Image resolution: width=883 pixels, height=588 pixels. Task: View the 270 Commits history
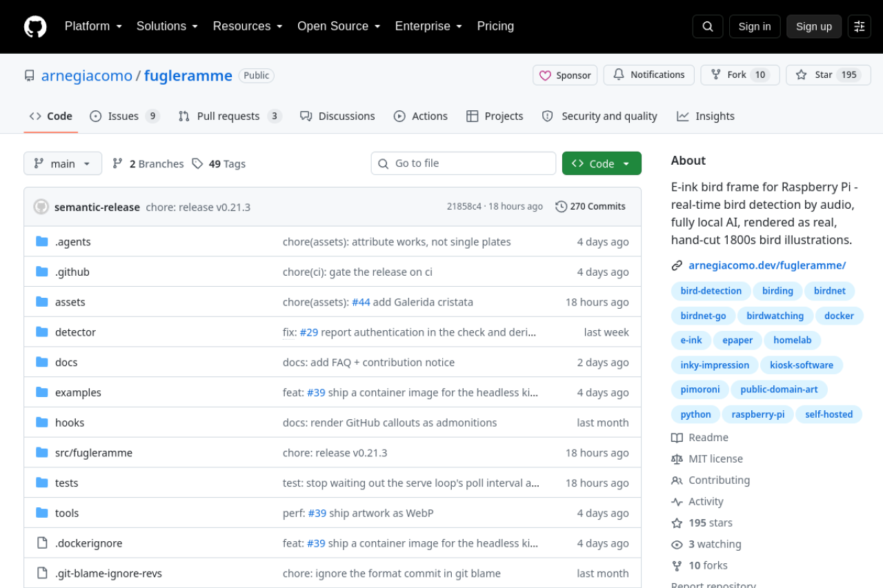[x=591, y=207]
